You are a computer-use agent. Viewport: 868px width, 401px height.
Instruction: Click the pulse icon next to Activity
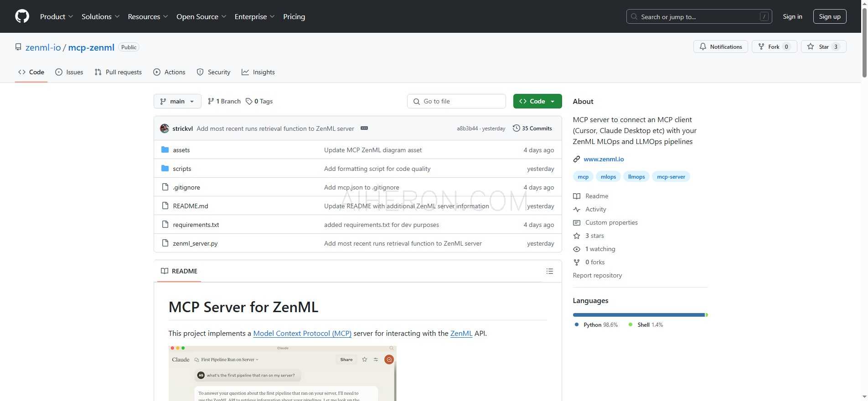577,209
